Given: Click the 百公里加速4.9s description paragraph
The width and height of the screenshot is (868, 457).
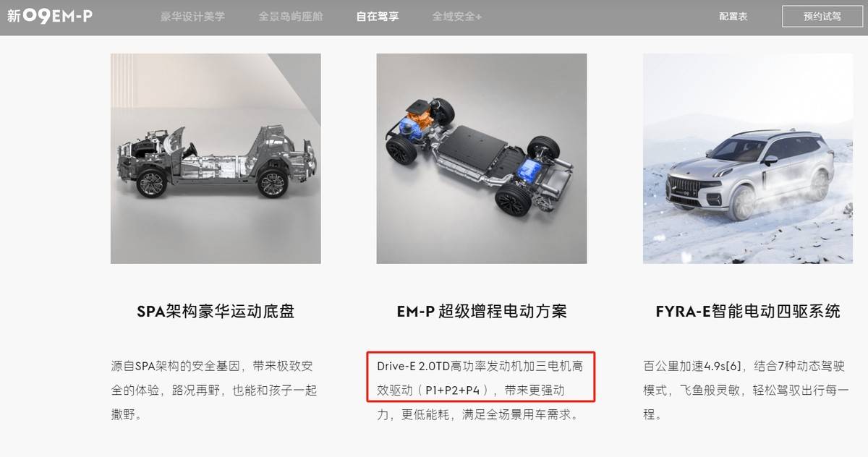Looking at the screenshot, I should coord(746,390).
